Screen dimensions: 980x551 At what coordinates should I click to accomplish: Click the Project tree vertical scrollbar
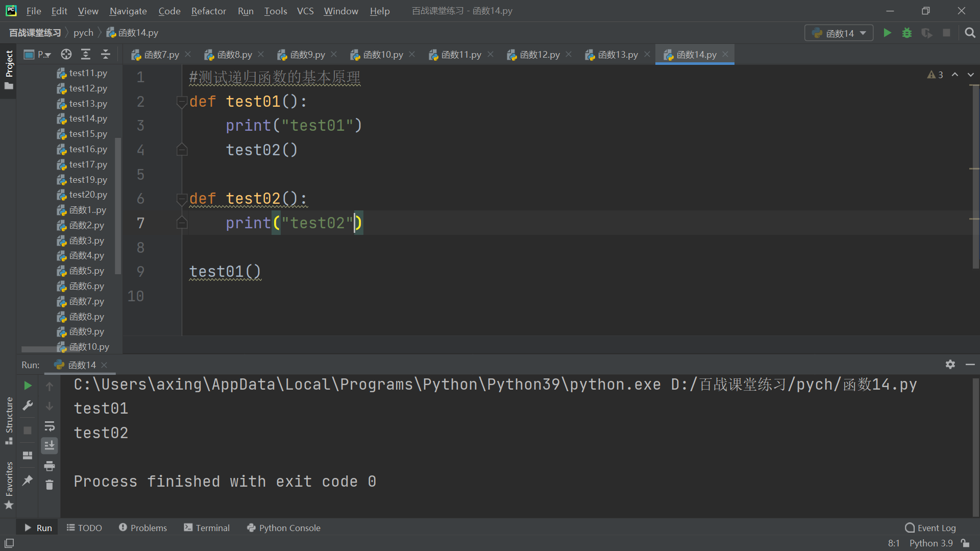pos(118,206)
